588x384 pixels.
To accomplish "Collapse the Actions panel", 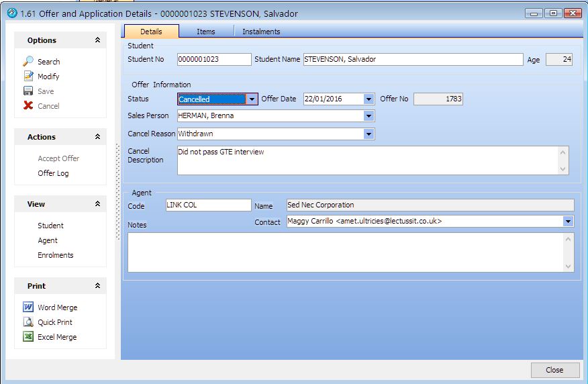I will 97,137.
